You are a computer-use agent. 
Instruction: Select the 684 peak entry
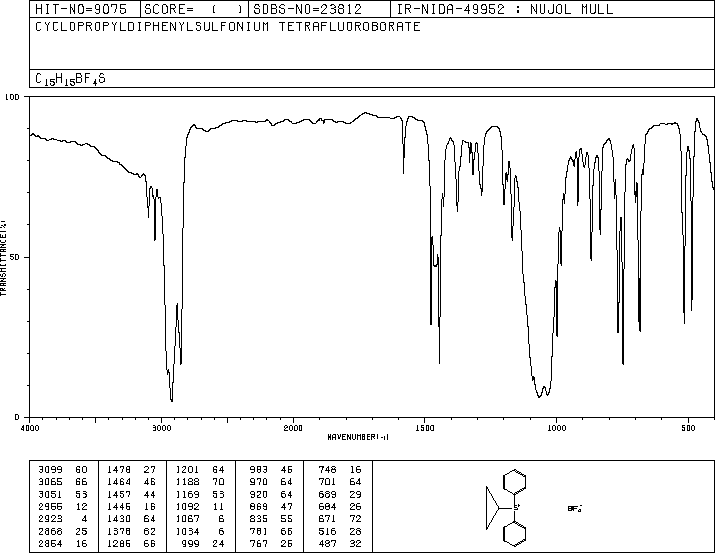coord(340,507)
